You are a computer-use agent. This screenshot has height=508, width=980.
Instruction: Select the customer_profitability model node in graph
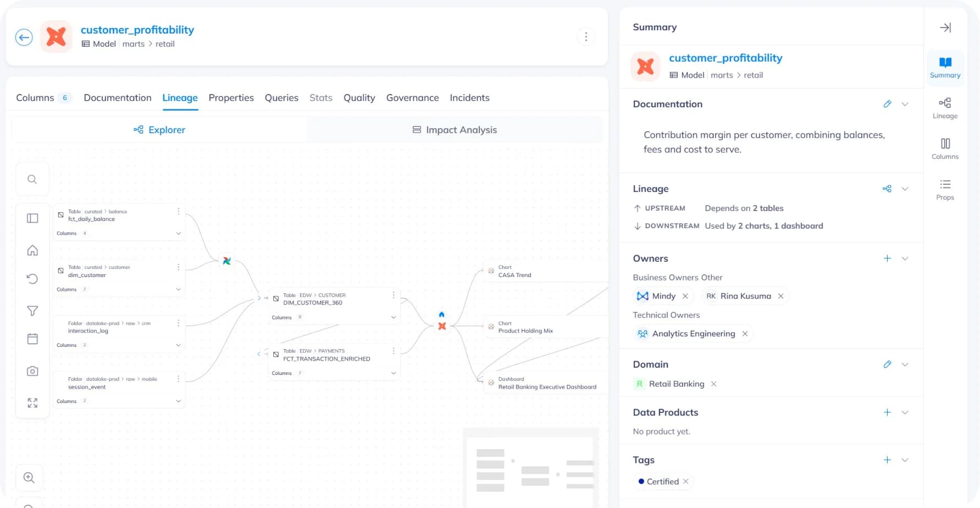click(x=442, y=326)
